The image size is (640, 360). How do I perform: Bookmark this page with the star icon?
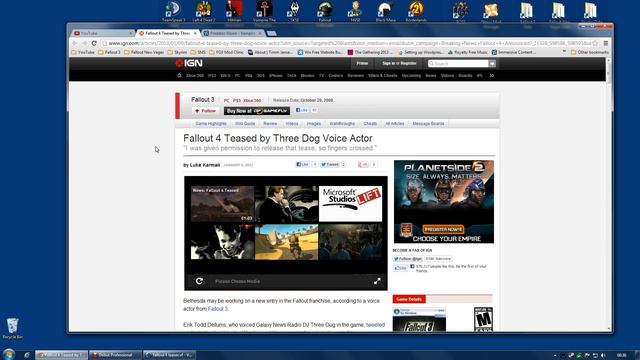pos(596,43)
